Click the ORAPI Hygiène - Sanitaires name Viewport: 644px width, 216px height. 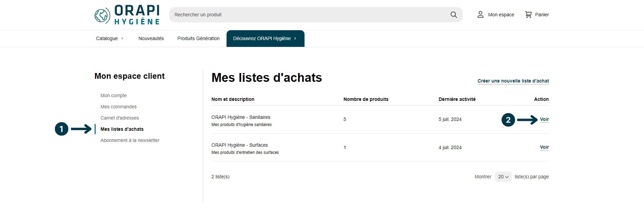(241, 117)
